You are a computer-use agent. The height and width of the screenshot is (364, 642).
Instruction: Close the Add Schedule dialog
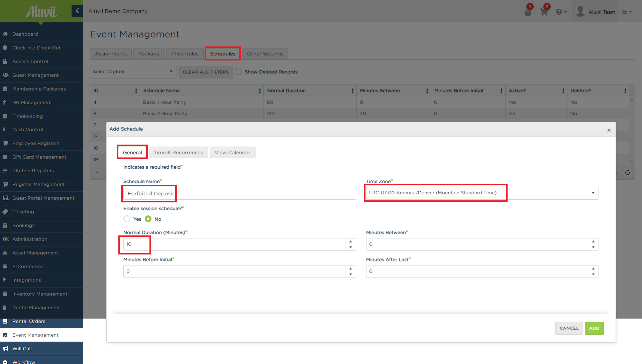point(609,130)
